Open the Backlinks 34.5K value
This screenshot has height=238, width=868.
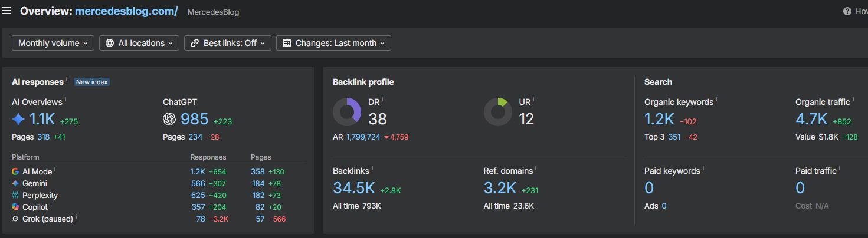coord(354,188)
